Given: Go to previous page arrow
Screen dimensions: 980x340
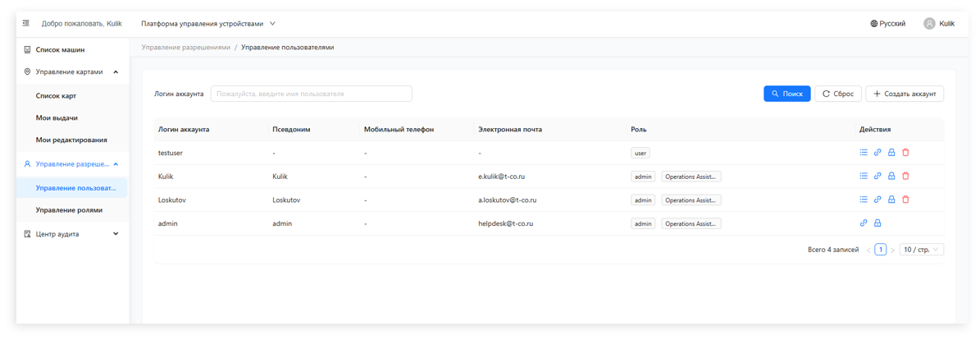Looking at the screenshot, I should [x=868, y=250].
